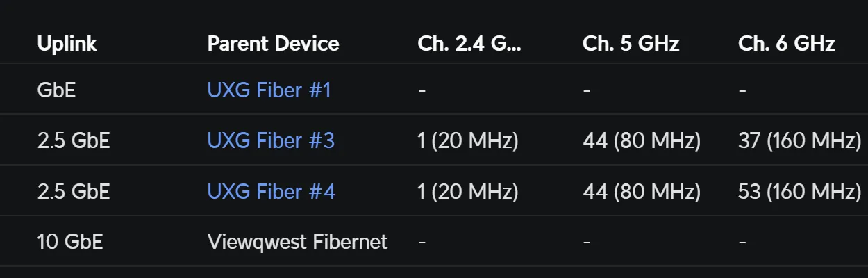
Task: Open the UXG Fiber #1 parent device link
Action: (269, 90)
